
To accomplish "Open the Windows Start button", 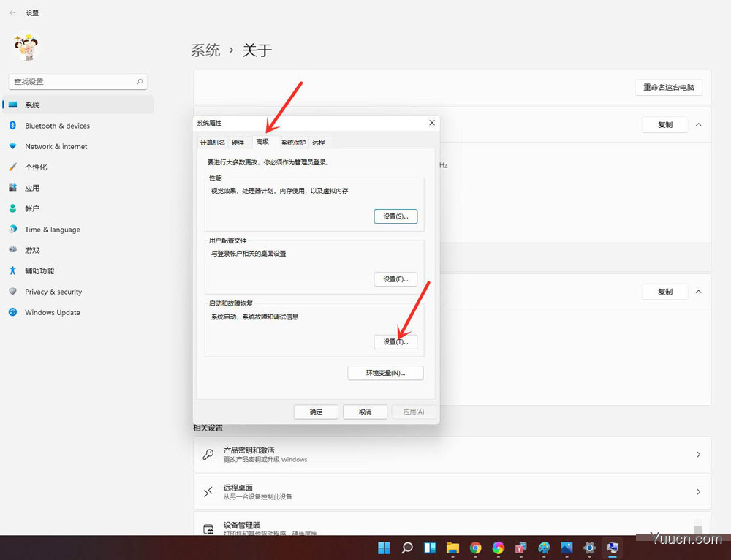I will point(385,548).
